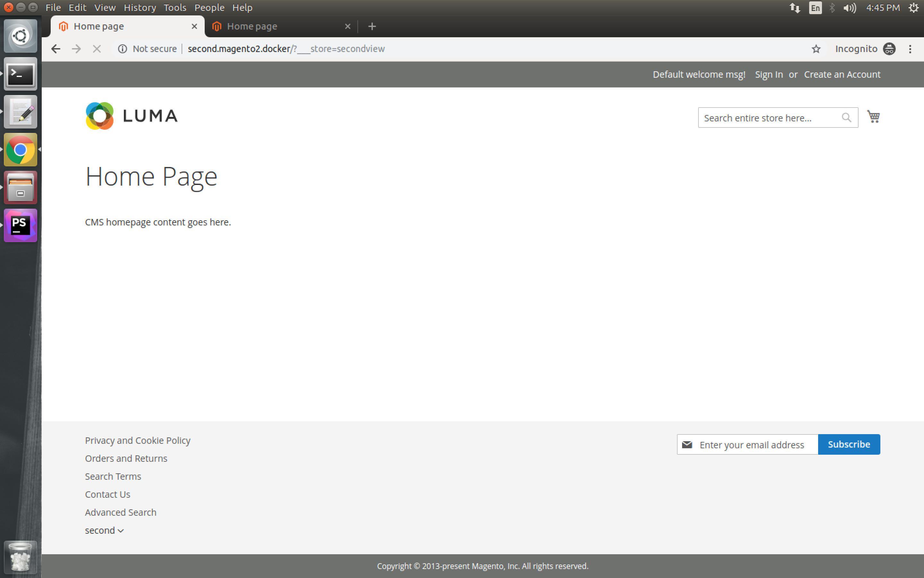Click the Subscribe button
The height and width of the screenshot is (578, 924).
pos(849,445)
